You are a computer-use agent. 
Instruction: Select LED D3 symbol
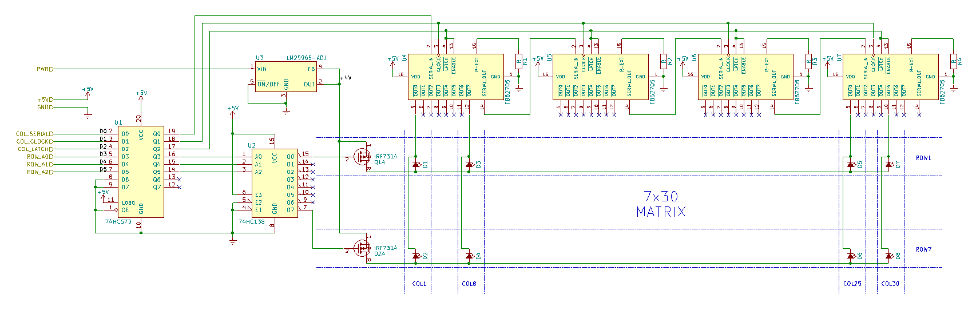coord(470,164)
